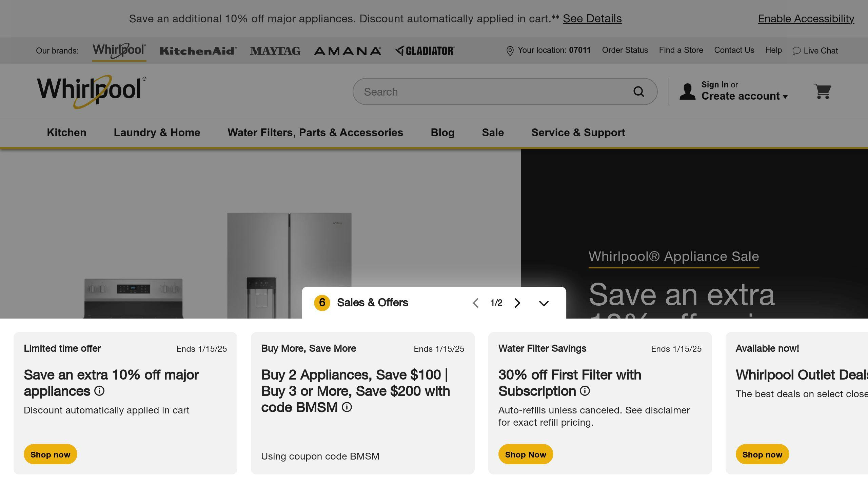Click See Details link in banner
Viewport: 868px width, 488px height.
[x=592, y=19]
